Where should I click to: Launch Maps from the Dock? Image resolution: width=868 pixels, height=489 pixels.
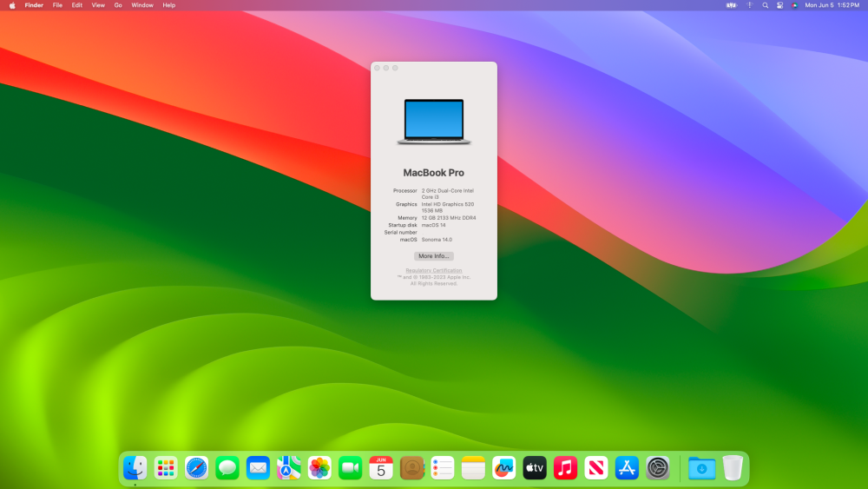[x=288, y=468]
